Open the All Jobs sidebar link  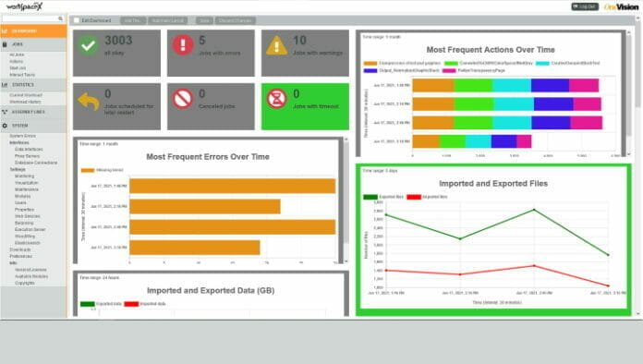click(17, 55)
